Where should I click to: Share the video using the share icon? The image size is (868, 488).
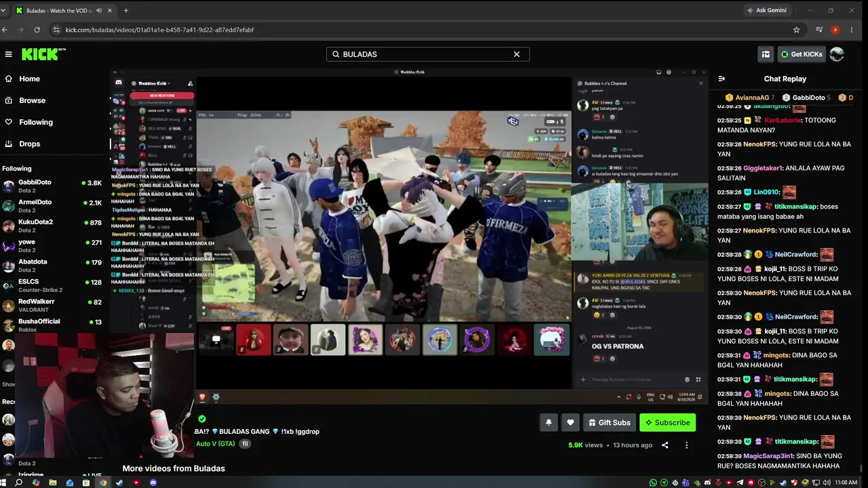point(665,445)
